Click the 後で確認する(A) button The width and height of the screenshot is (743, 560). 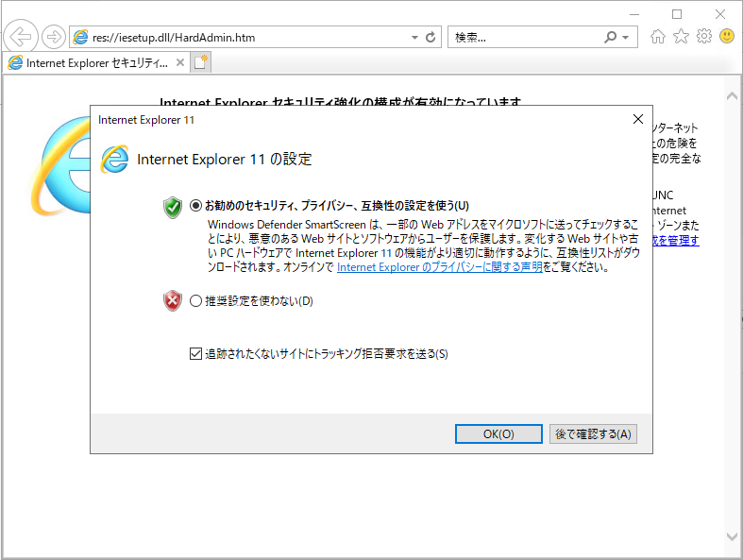pyautogui.click(x=593, y=433)
